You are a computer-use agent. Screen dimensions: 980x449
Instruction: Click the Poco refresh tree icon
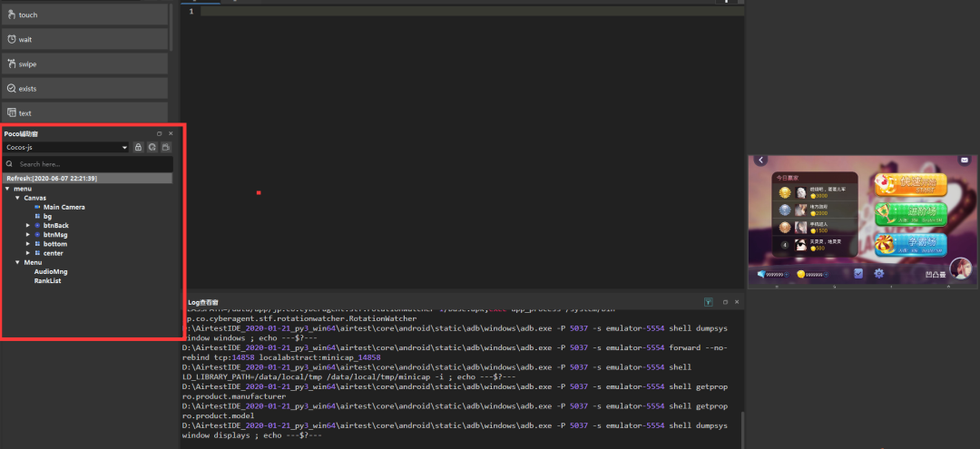[x=152, y=147]
